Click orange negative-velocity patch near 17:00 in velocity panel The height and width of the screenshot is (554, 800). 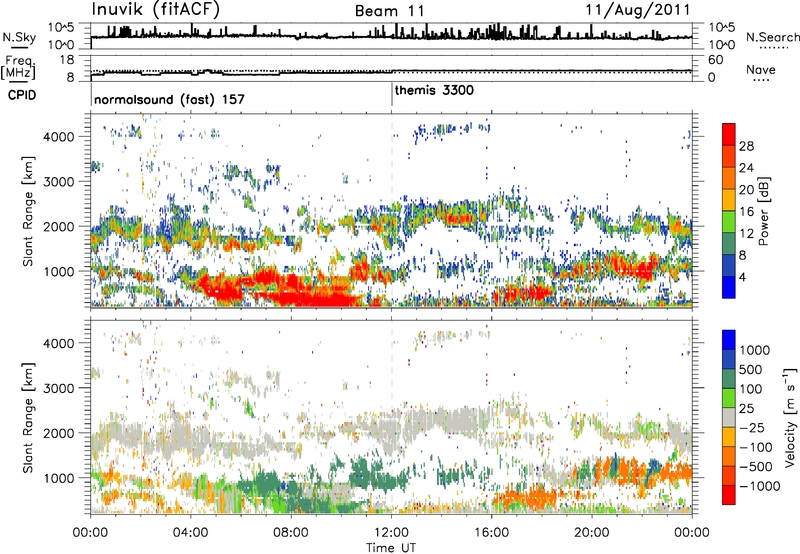tap(526, 496)
